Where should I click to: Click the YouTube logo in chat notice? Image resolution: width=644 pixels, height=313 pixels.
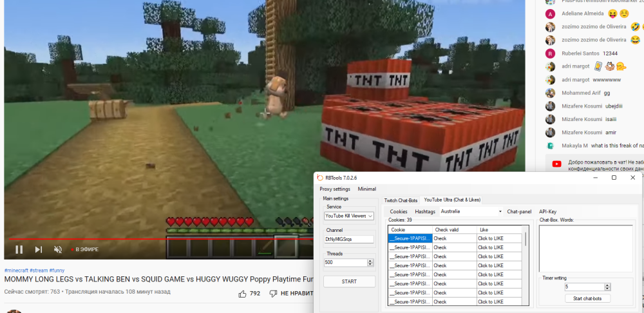pyautogui.click(x=556, y=164)
